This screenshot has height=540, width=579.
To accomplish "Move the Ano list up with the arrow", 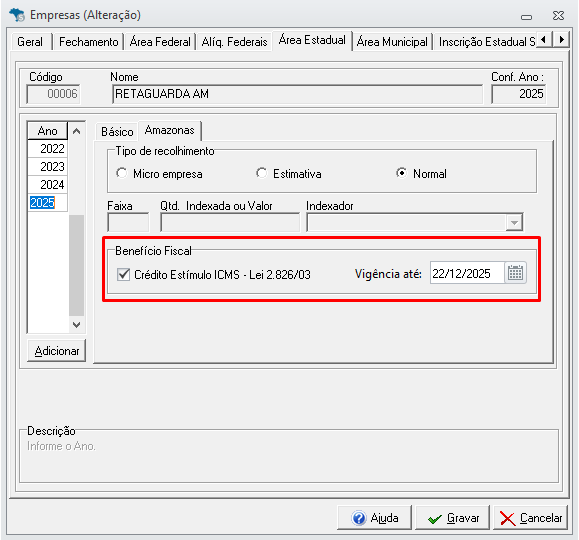I will pos(76,131).
